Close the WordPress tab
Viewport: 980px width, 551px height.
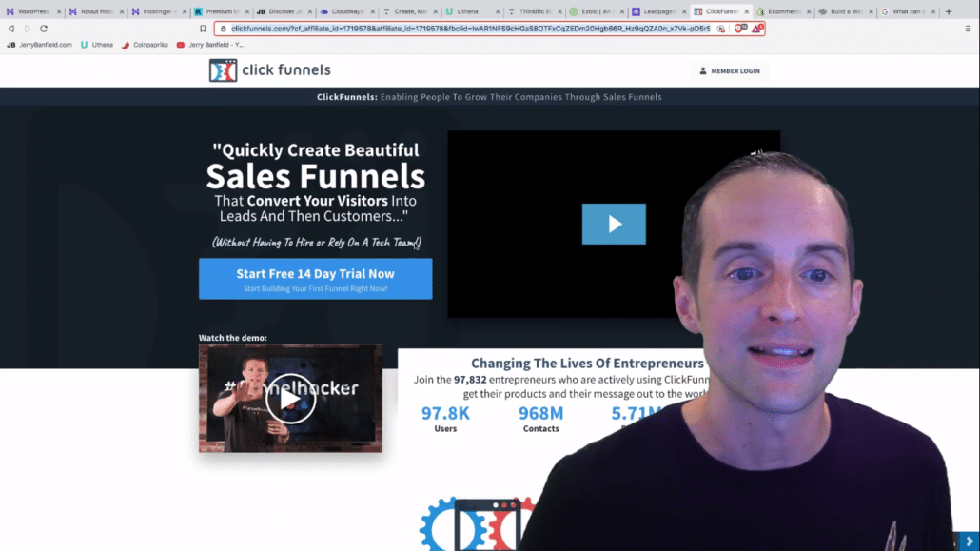pos(59,11)
